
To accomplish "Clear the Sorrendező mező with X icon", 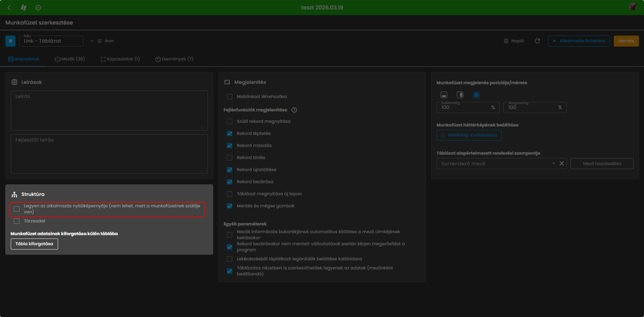I will (562, 164).
